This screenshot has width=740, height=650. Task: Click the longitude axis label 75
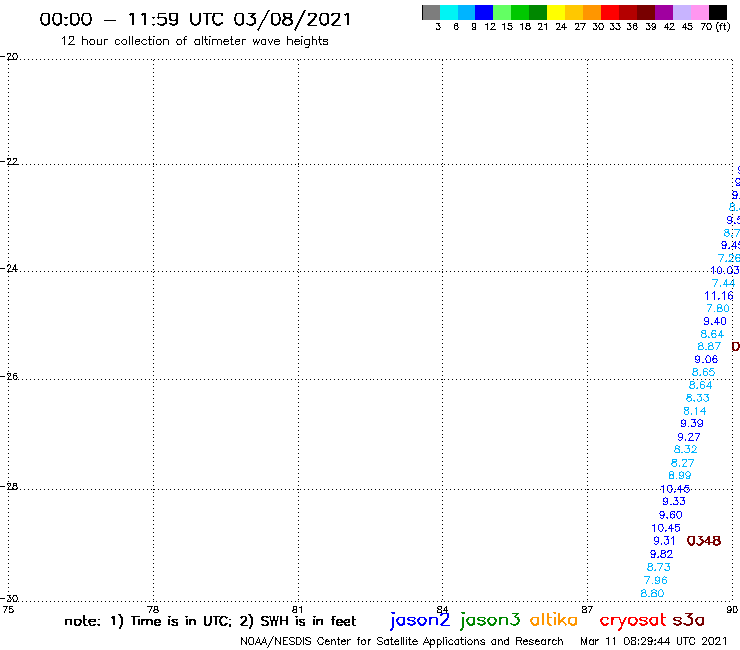click(x=8, y=609)
